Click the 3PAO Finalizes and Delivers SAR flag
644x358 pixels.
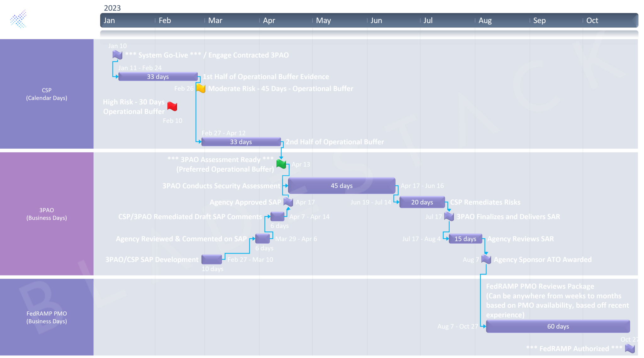[x=449, y=216]
